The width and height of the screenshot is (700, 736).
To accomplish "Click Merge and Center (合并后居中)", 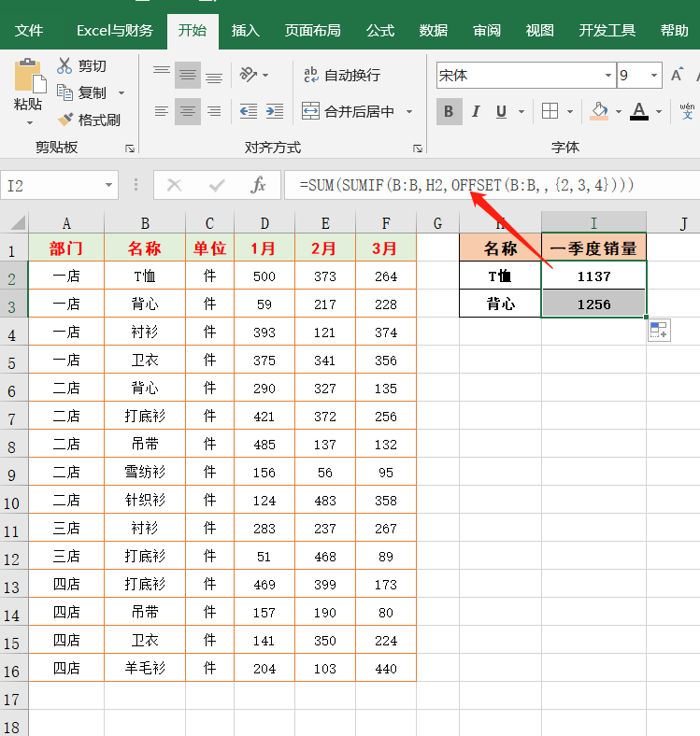I will click(348, 112).
